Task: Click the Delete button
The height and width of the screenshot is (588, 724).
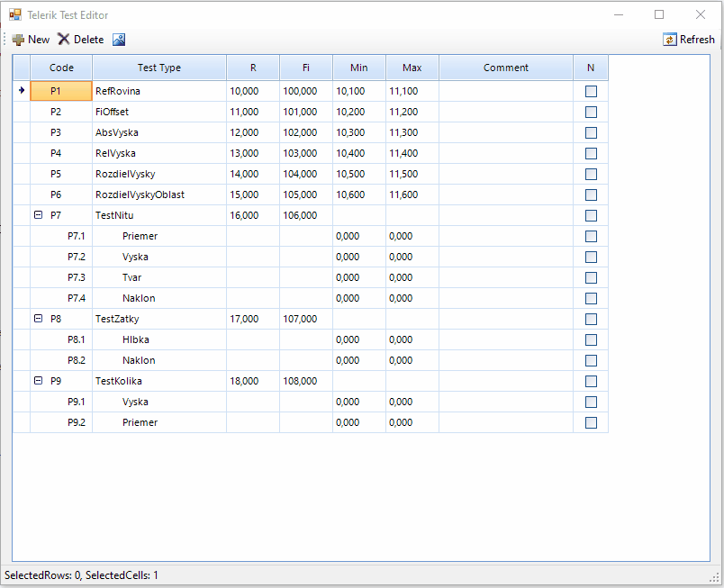Action: (x=85, y=39)
